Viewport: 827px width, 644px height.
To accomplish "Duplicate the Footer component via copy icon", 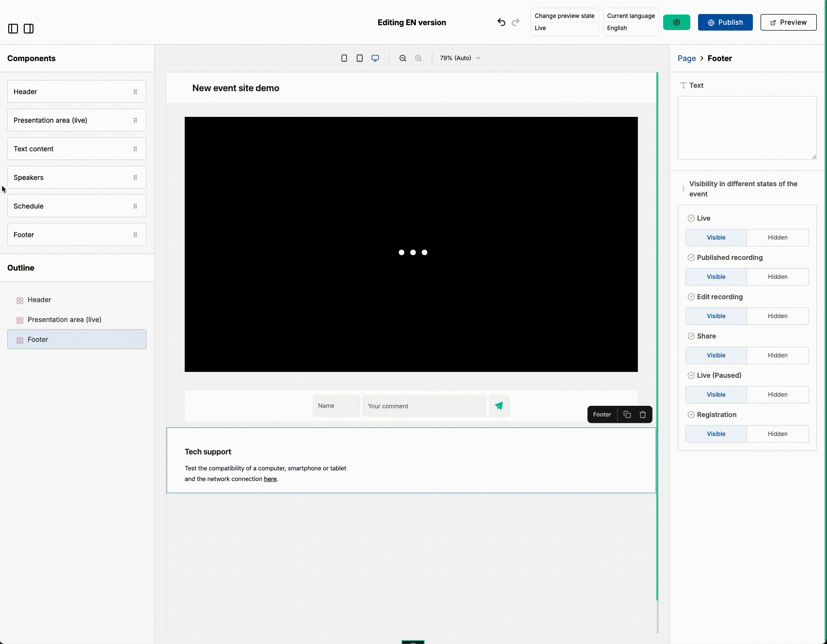I will click(x=627, y=415).
